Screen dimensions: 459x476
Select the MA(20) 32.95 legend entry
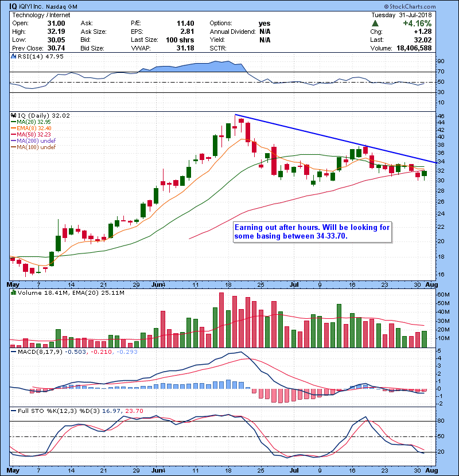pos(30,122)
